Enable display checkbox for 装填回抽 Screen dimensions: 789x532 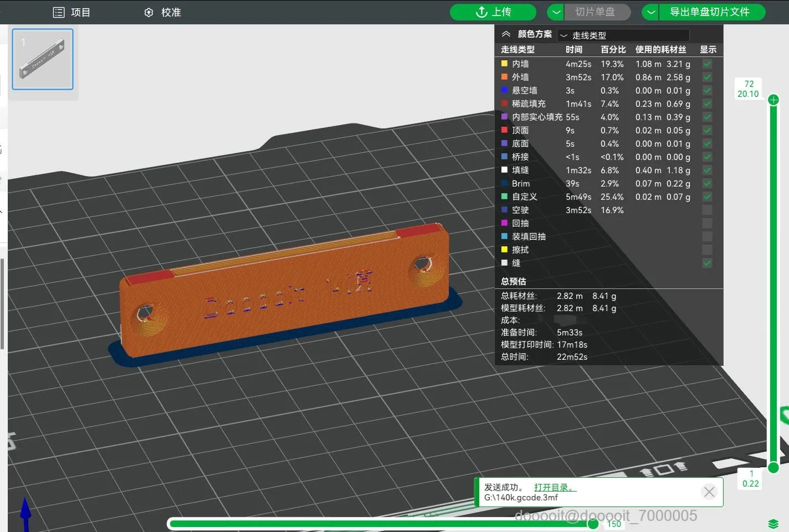coord(707,237)
